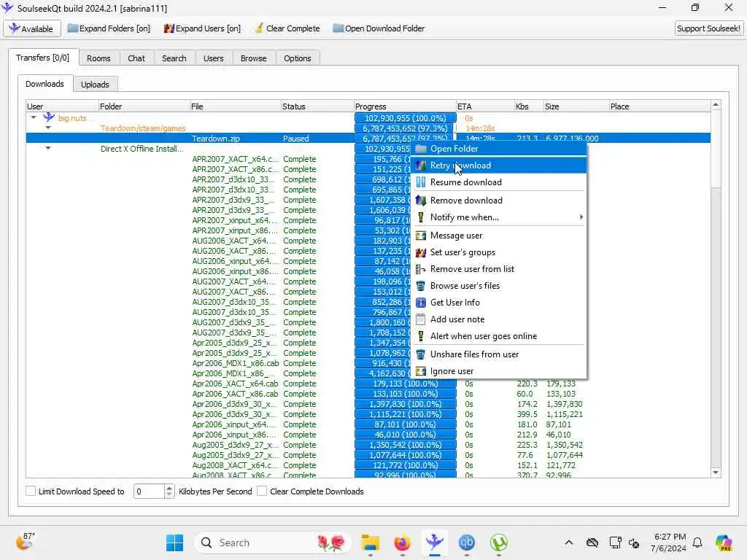Select the Aug2008_XACT_x64.c... file row
Image resolution: width=747 pixels, height=560 pixels.
tap(368, 465)
